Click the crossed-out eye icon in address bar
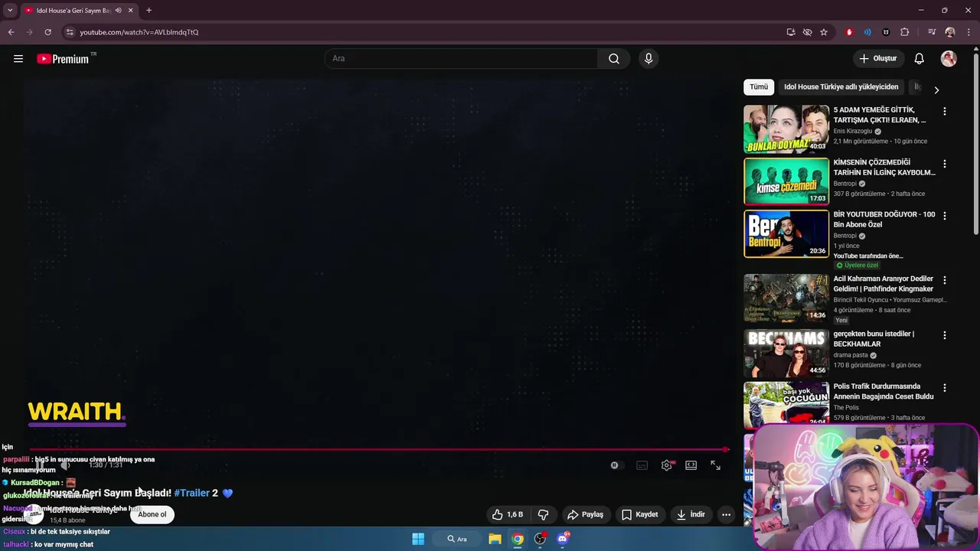This screenshot has width=980, height=551. (807, 32)
